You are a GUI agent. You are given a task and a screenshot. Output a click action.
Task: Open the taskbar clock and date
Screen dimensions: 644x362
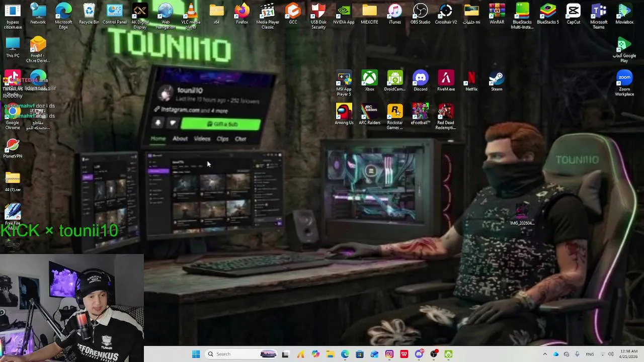coord(629,354)
